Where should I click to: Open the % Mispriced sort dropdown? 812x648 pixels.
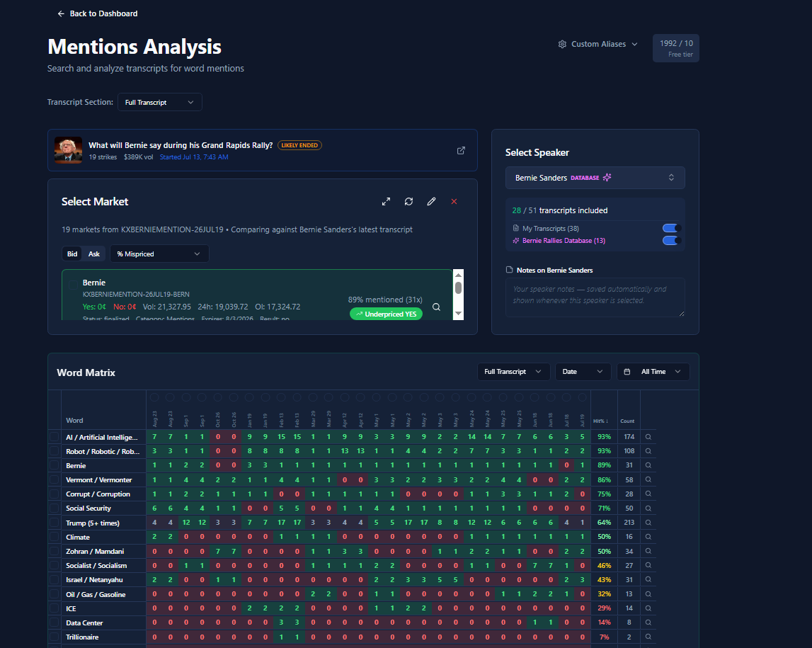(x=159, y=254)
